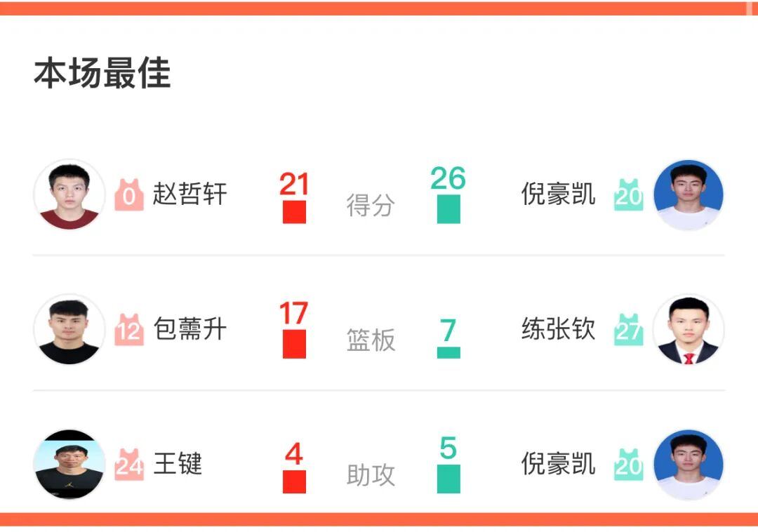The height and width of the screenshot is (532, 758).
Task: Click the 本场最佳 section heading
Action: click(102, 74)
